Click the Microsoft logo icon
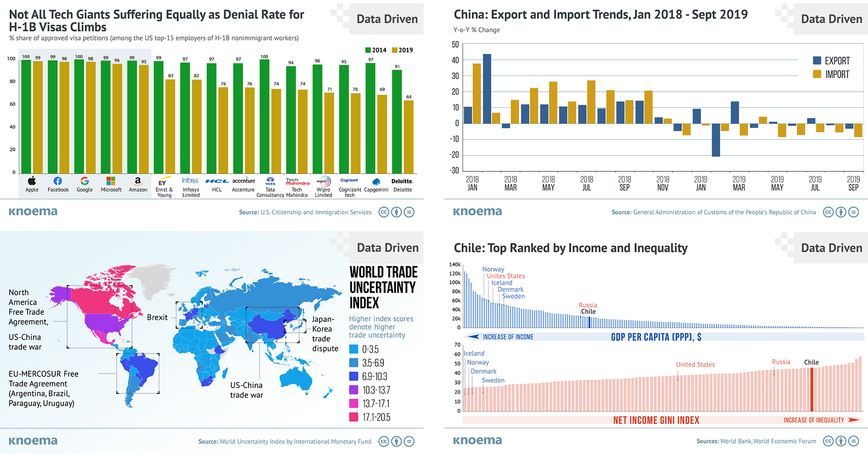Viewport: 868px width, 456px height. click(x=111, y=181)
